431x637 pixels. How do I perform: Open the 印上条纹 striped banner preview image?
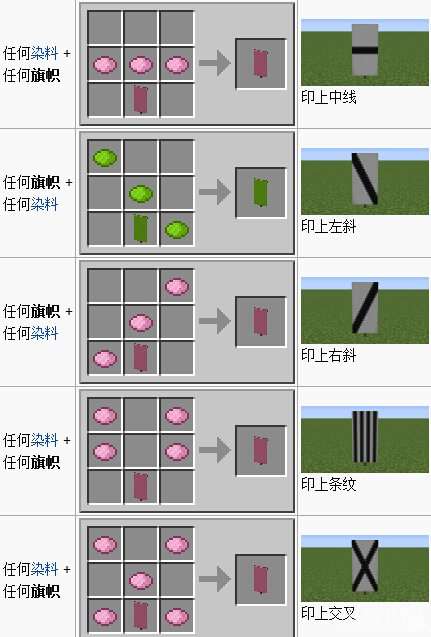365,439
